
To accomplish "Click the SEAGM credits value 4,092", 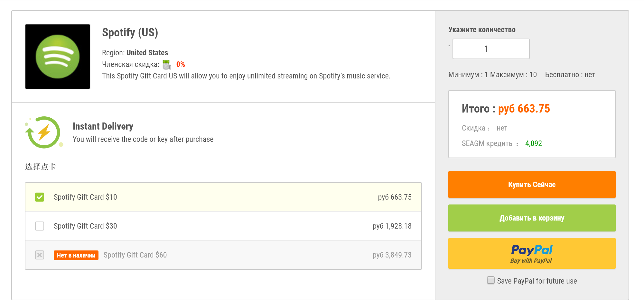I will 534,143.
